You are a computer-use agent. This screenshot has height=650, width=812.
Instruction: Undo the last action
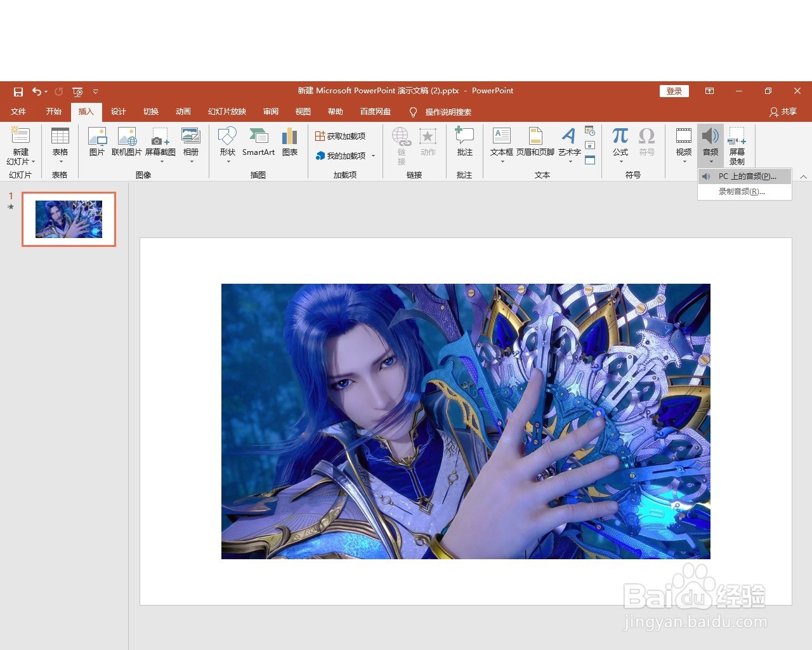37,91
